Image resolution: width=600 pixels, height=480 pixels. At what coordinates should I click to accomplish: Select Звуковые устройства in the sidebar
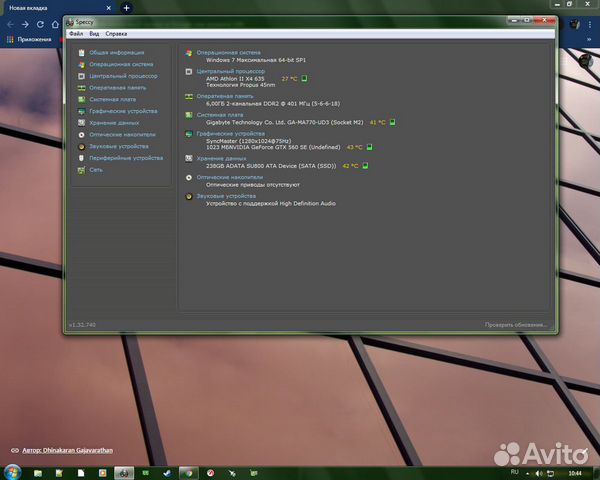(x=119, y=146)
